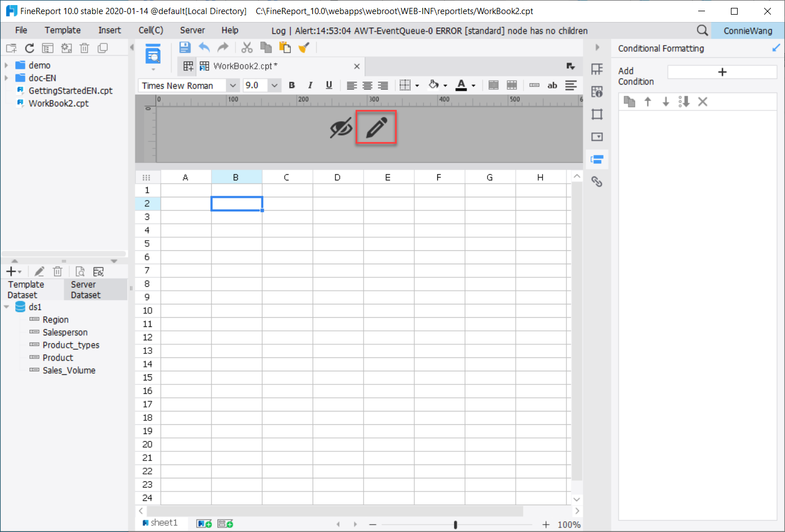Open the font size dropdown

pyautogui.click(x=274, y=85)
